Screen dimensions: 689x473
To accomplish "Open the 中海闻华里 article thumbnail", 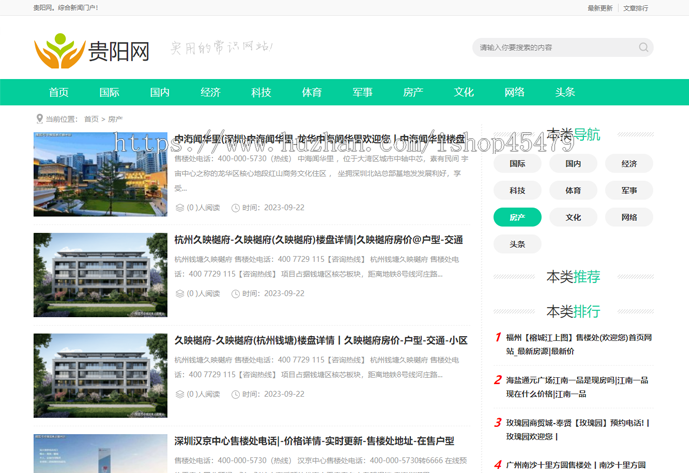I will click(100, 174).
